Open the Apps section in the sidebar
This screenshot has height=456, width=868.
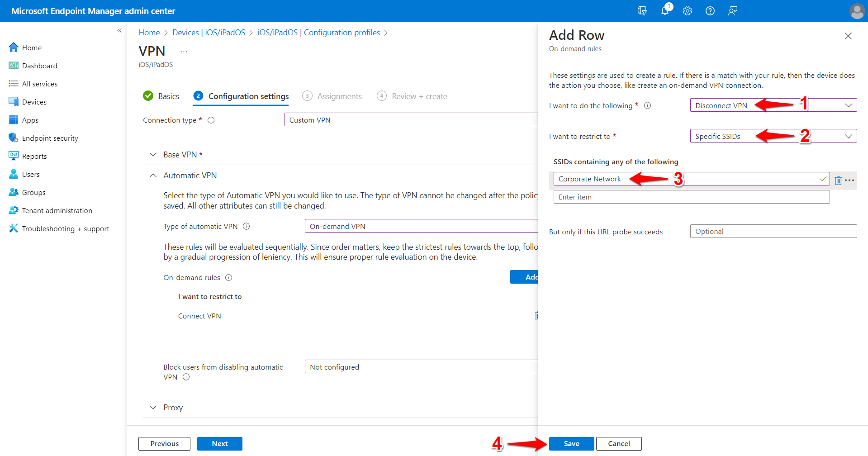[30, 119]
